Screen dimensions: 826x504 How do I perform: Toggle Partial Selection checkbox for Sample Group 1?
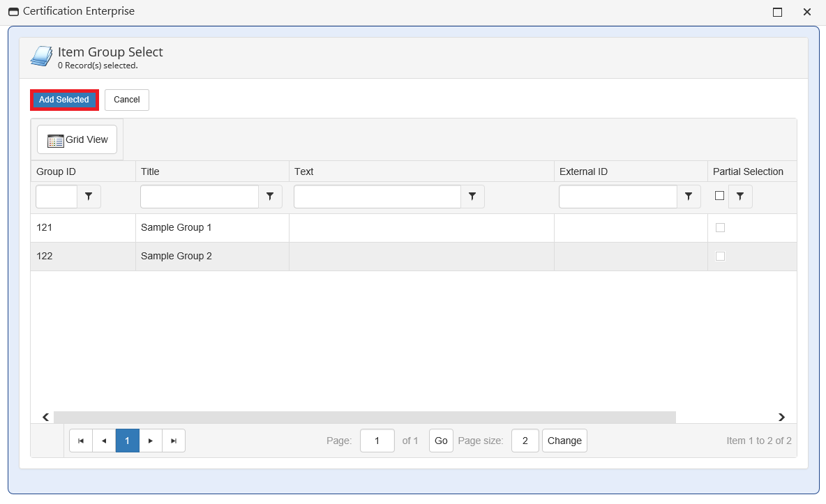click(720, 227)
